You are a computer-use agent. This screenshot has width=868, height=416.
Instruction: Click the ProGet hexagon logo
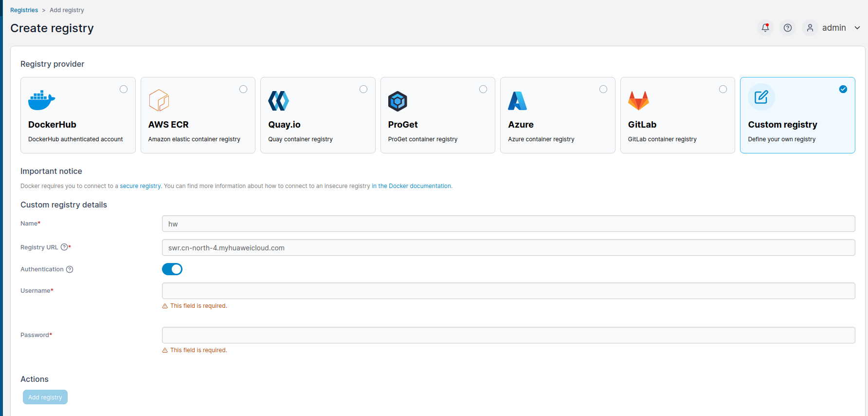pyautogui.click(x=398, y=101)
